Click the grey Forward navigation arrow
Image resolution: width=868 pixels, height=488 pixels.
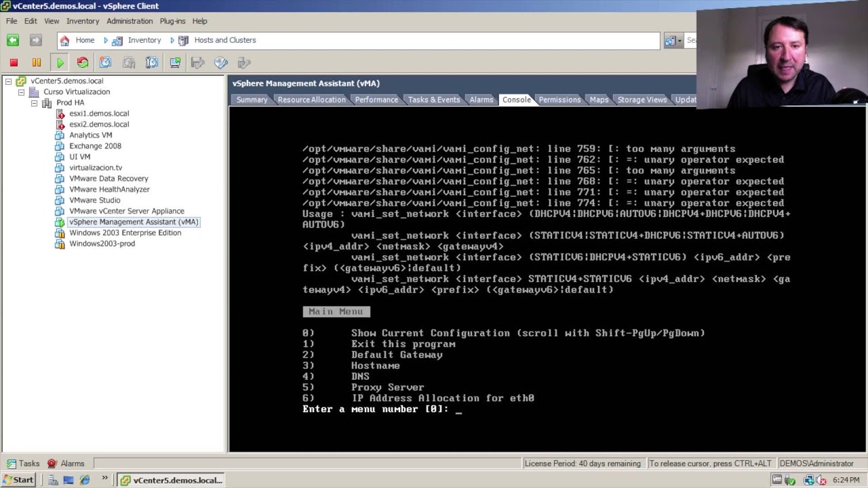pyautogui.click(x=36, y=41)
